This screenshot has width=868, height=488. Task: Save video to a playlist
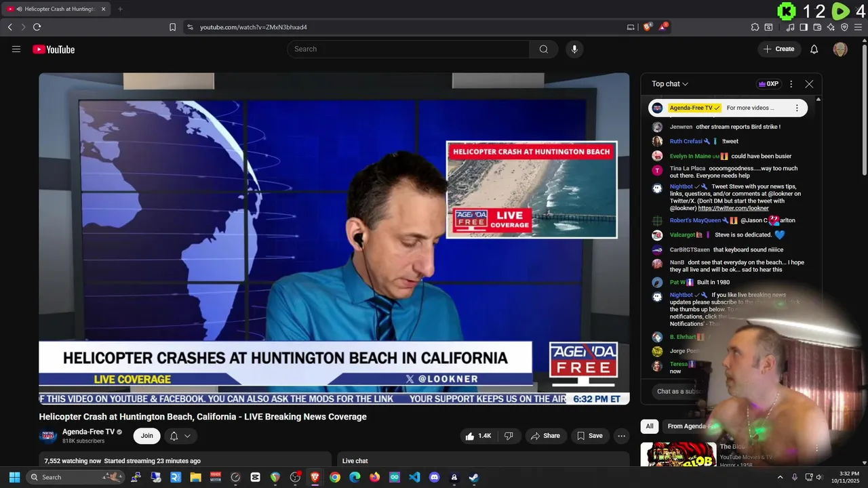pyautogui.click(x=590, y=436)
